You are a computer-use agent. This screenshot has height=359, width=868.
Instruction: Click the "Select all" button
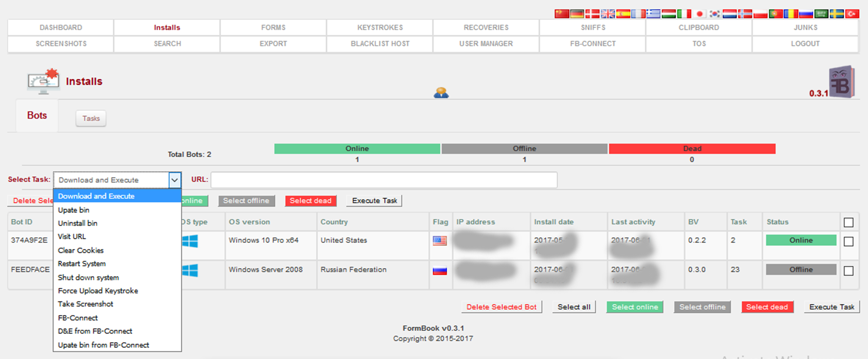pos(574,307)
